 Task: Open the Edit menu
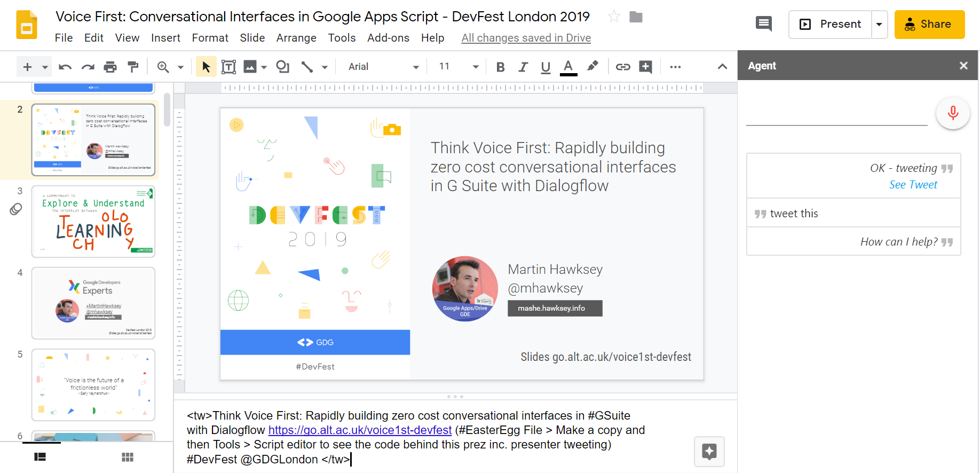click(94, 38)
